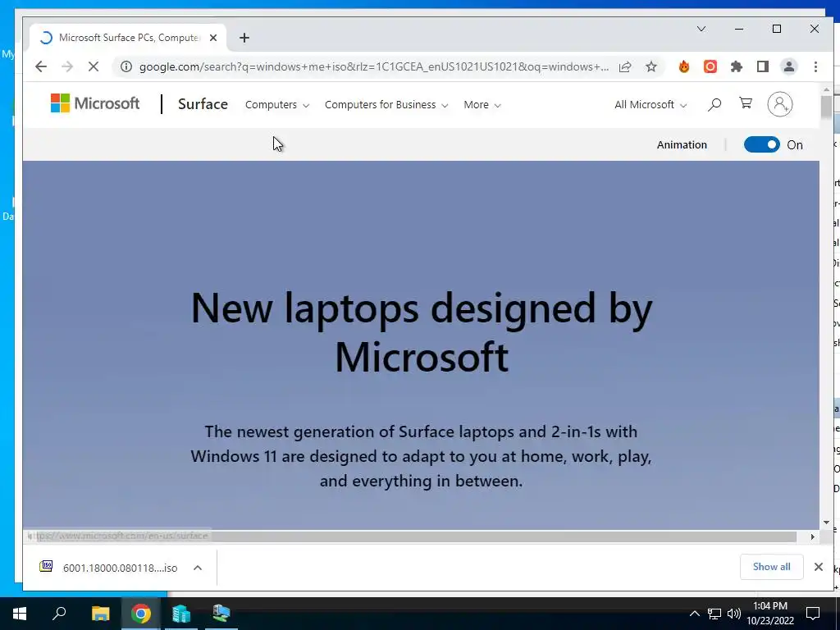This screenshot has height=630, width=840.
Task: Turn off the Animation toggle
Action: [762, 144]
